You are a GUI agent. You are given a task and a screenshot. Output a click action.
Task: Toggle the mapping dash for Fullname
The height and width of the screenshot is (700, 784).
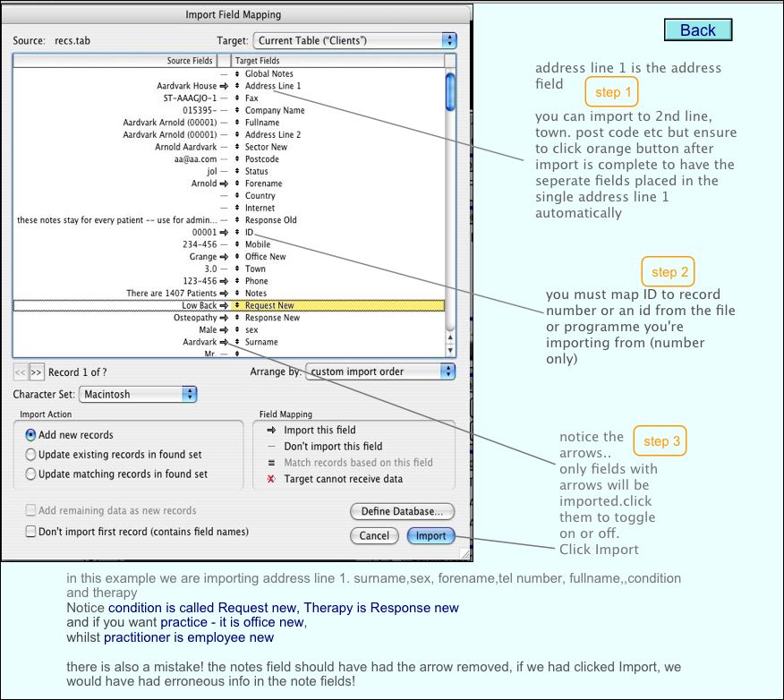coord(224,123)
